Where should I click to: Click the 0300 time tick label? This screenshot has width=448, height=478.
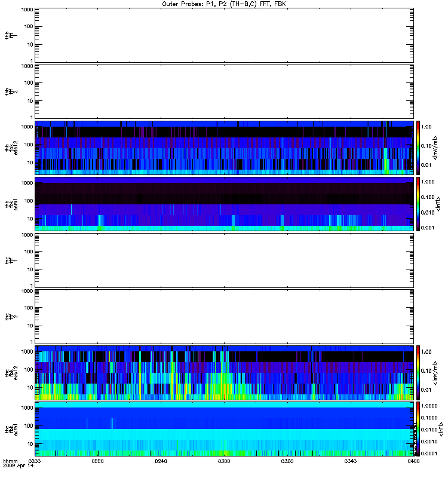pos(224,461)
